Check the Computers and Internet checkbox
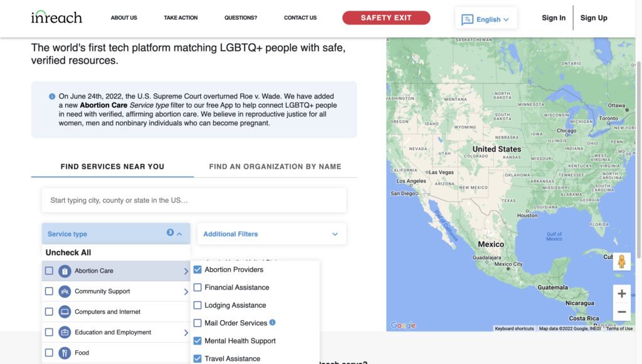642x364 pixels. coord(49,311)
